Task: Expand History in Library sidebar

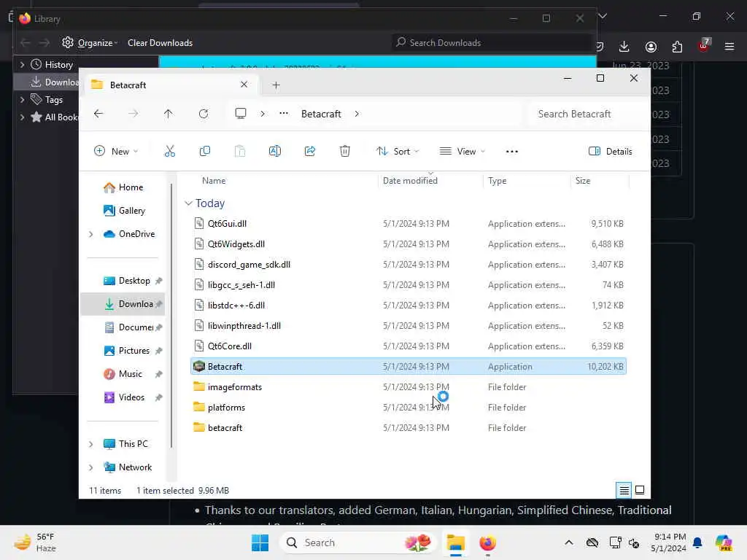Action: [x=22, y=64]
